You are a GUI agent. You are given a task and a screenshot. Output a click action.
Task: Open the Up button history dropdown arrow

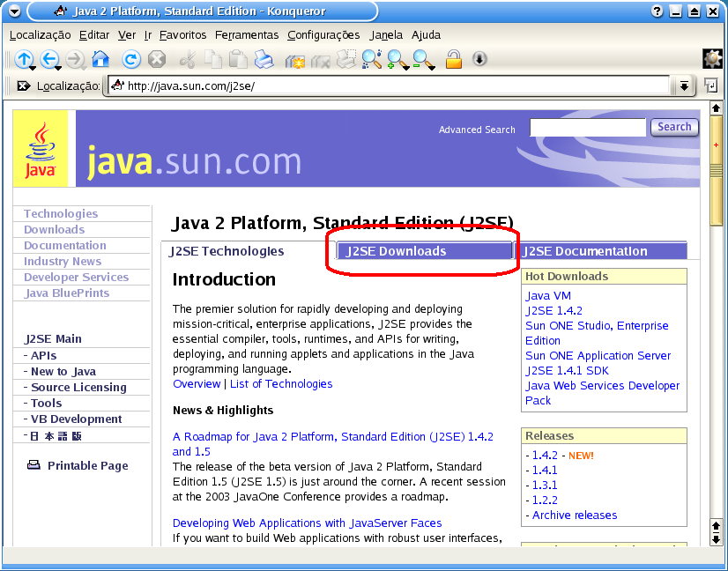coord(33,68)
